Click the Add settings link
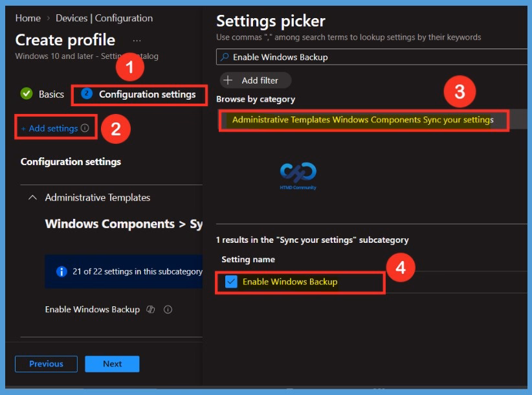 [x=50, y=128]
